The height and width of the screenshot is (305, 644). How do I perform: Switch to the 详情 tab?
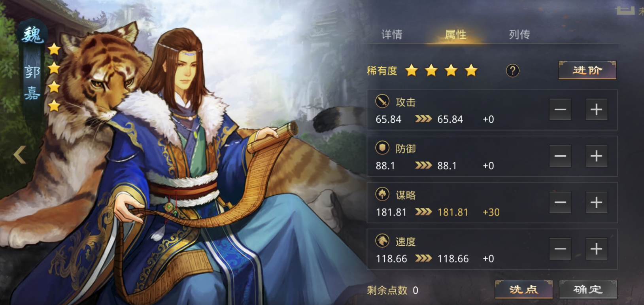click(x=392, y=35)
